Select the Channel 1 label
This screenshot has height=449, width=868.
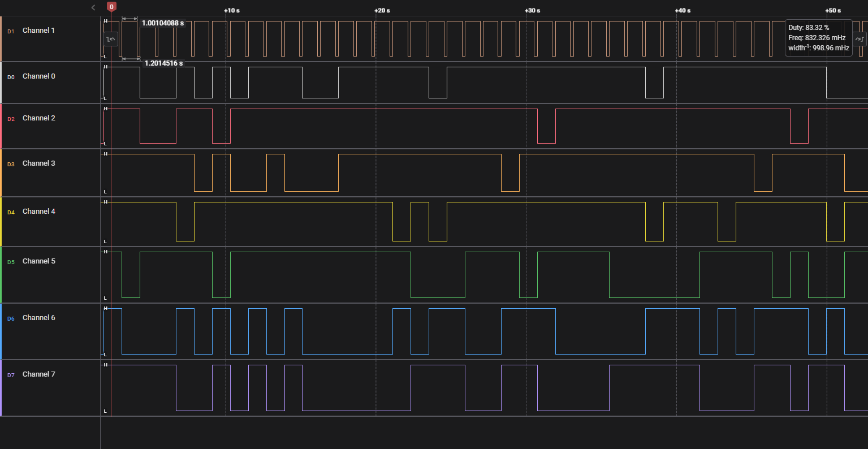pyautogui.click(x=38, y=31)
